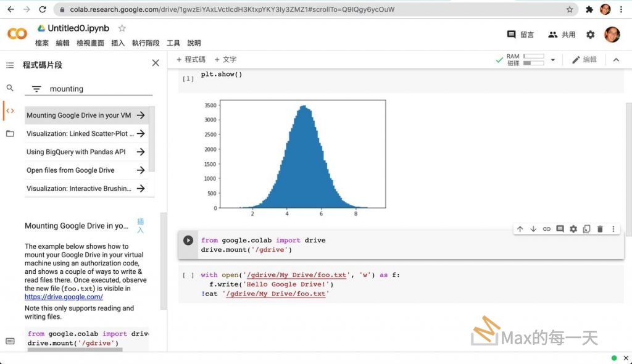Move cell up with arrow icon
Viewport: 632px width, 364px height.
coord(520,229)
